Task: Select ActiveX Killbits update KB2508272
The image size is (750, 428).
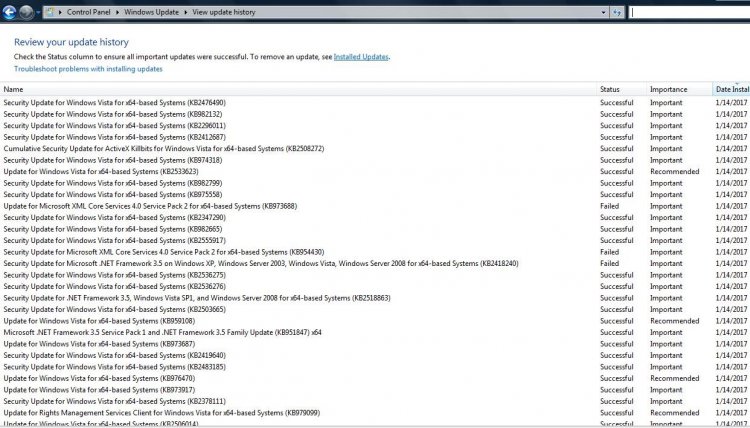Action: tap(375, 148)
